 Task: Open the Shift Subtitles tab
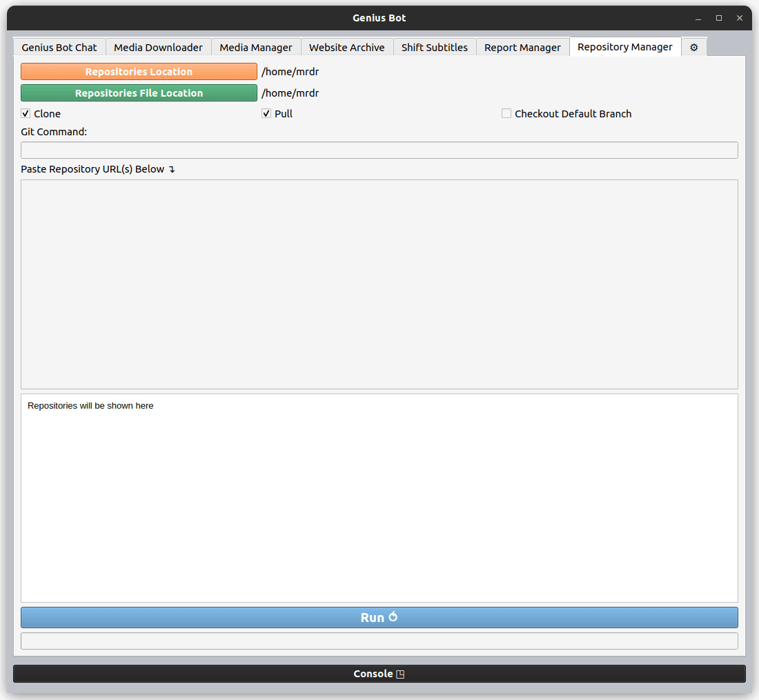coord(435,47)
